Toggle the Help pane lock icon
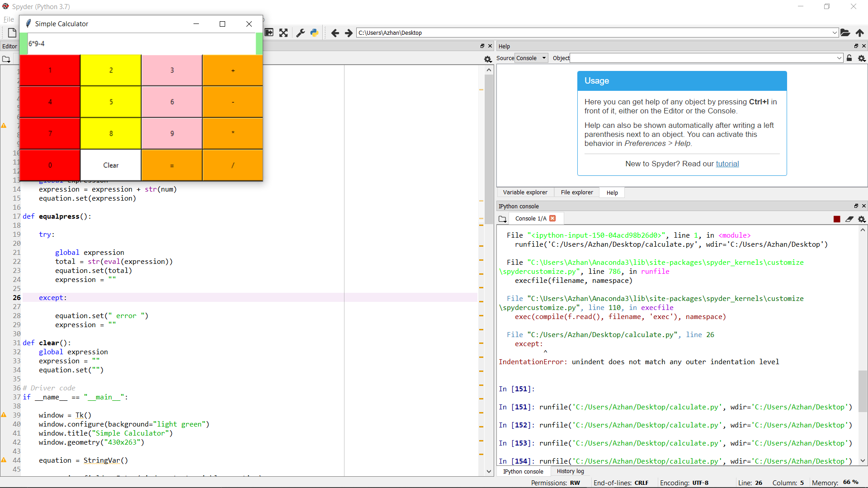Viewport: 868px width, 488px height. 849,58
